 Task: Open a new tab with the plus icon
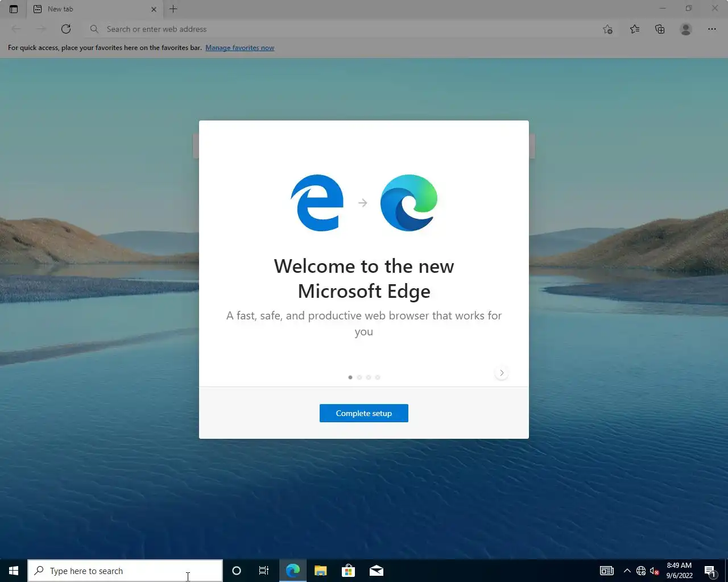(x=173, y=9)
